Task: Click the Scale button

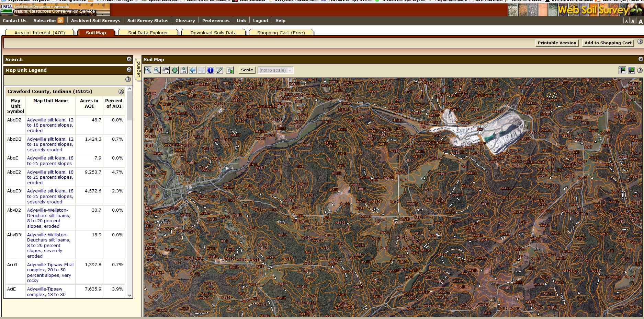Action: coord(247,70)
